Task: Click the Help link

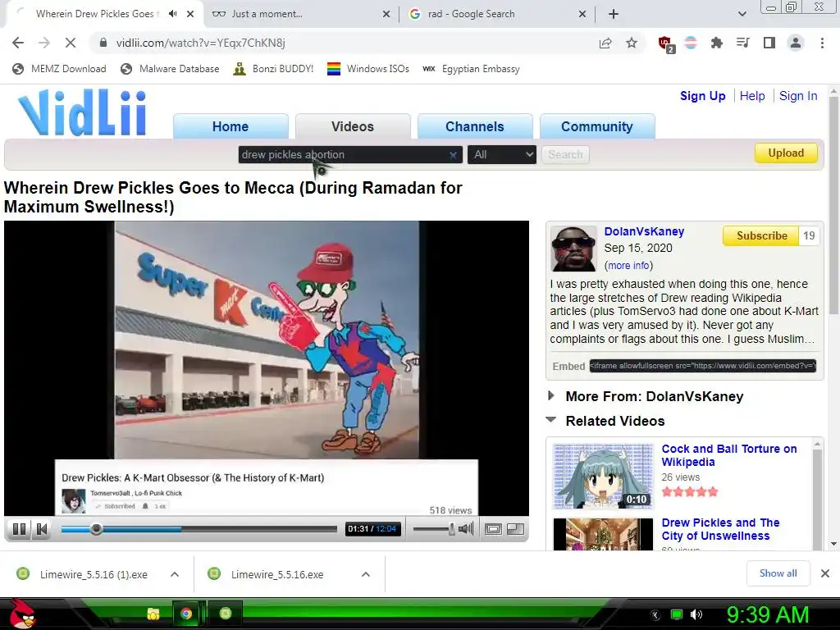Action: [752, 96]
